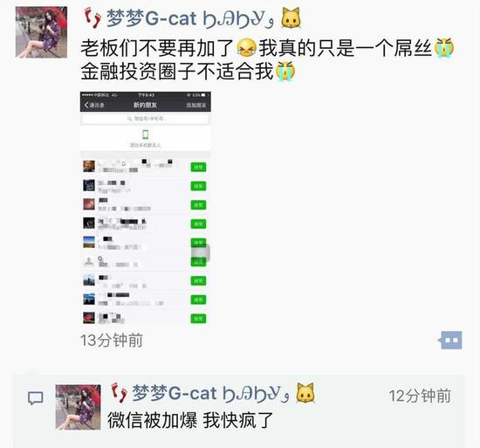Viewport: 480px width, 448px height.
Task: Tap the search magnifier in embedded screenshot
Action: point(129,119)
